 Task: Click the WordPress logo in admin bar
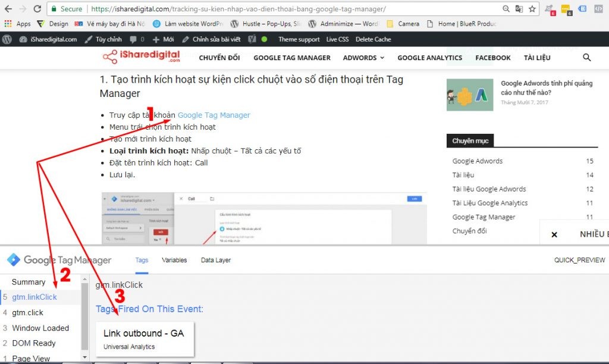(7, 39)
